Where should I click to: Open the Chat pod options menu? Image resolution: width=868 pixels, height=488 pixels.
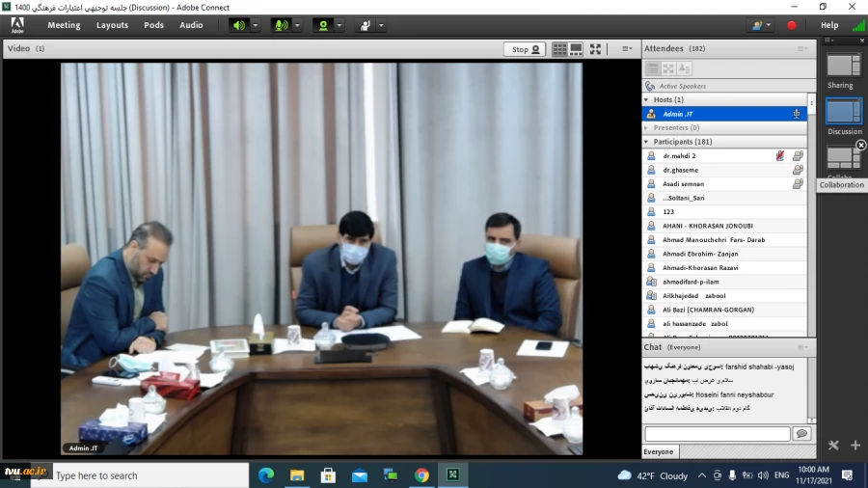(802, 347)
